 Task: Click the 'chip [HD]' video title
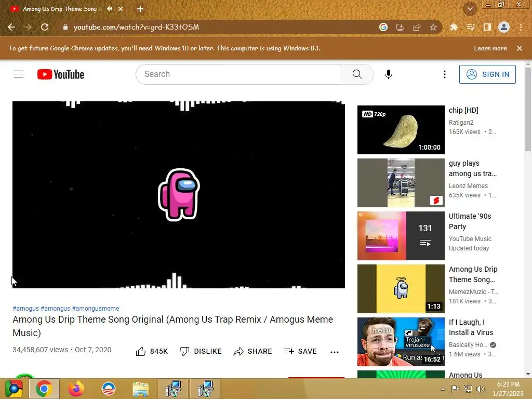point(463,110)
